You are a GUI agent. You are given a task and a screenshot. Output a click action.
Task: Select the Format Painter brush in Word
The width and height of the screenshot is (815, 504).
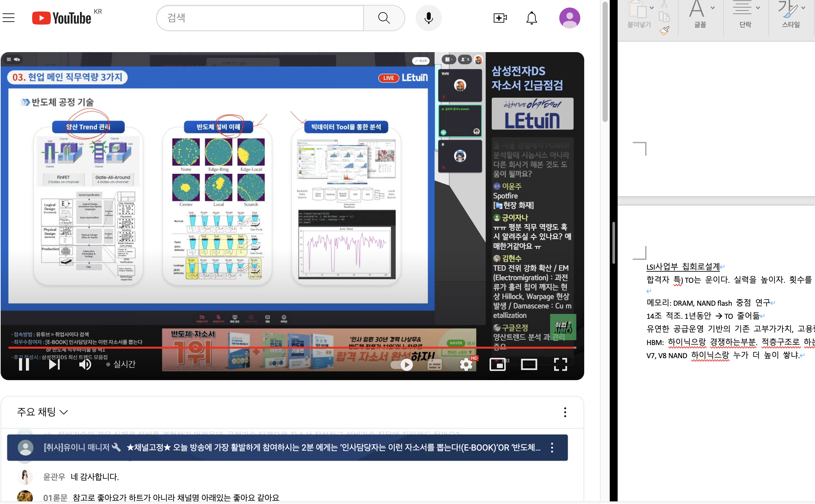coord(664,31)
